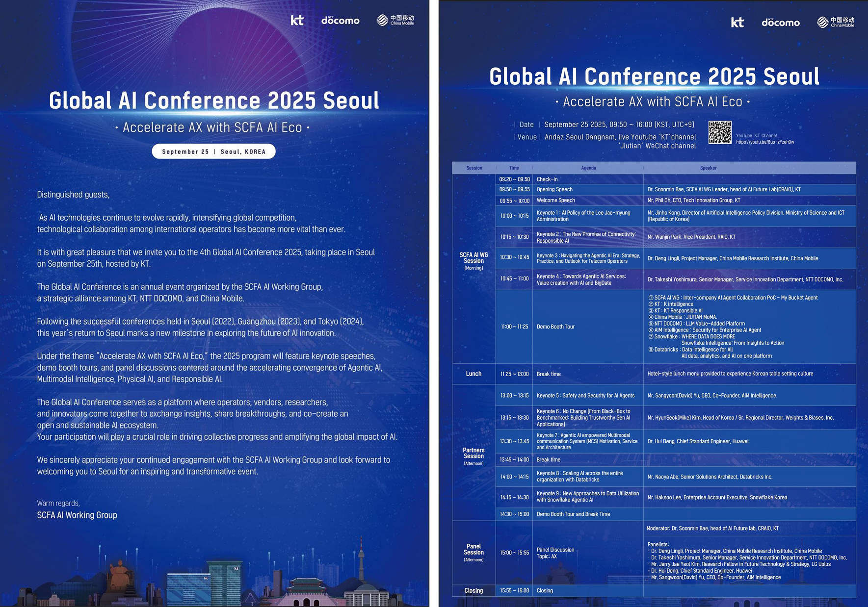Click speaker "Dr. Soonmin Bae, SCFA AI WG Leader" cell
Image resolution: width=868 pixels, height=607 pixels.
750,189
